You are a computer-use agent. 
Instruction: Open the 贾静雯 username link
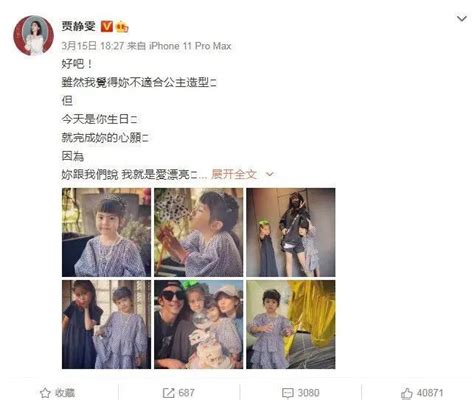79,26
